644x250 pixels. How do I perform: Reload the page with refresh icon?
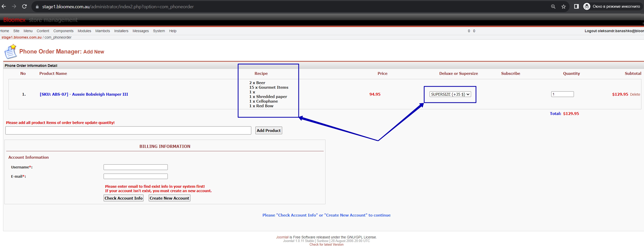click(x=24, y=6)
